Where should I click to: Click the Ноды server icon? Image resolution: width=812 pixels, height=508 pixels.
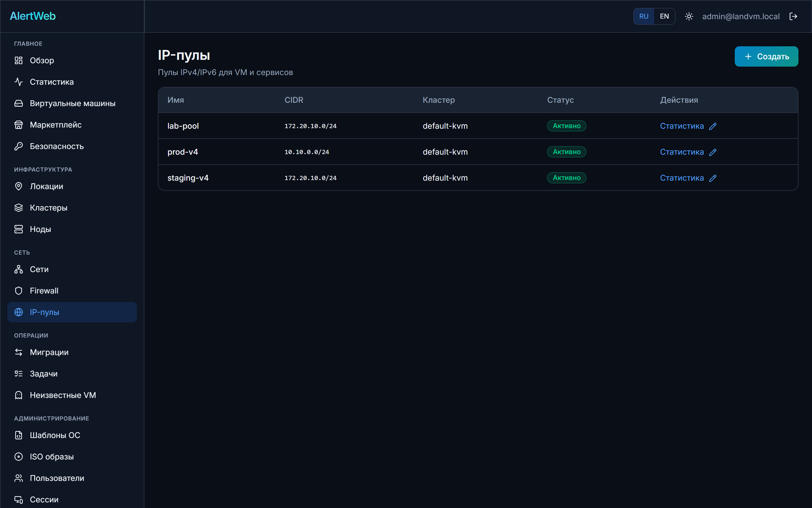(18, 229)
